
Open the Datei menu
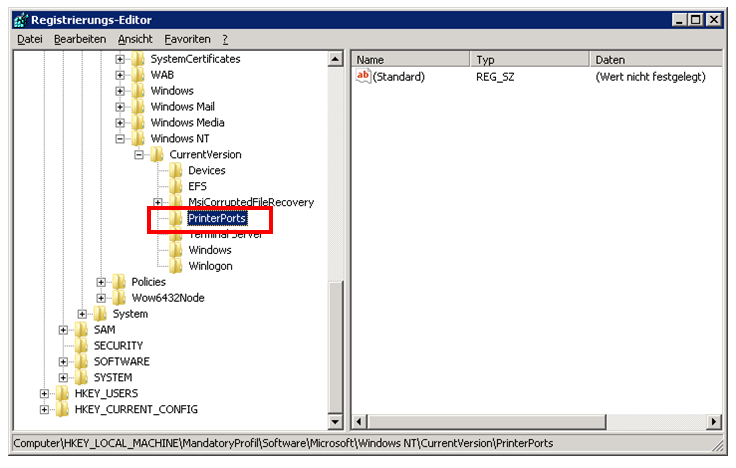tap(30, 39)
